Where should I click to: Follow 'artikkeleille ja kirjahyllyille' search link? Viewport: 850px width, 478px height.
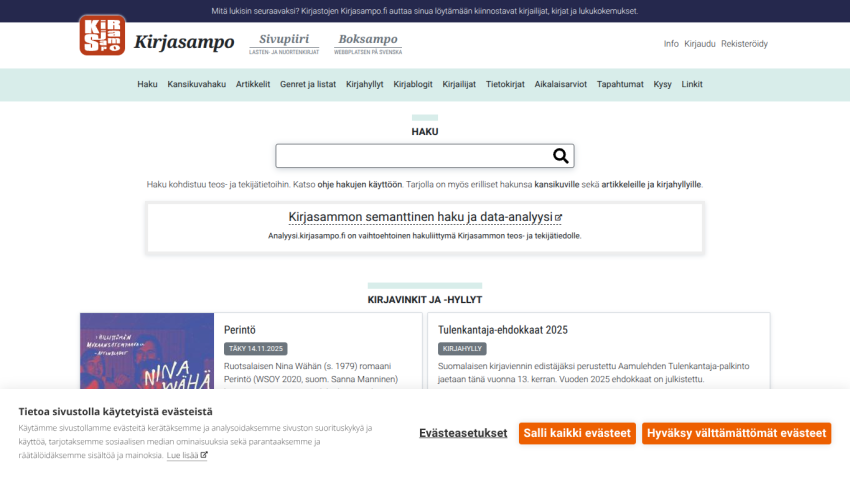pyautogui.click(x=651, y=184)
